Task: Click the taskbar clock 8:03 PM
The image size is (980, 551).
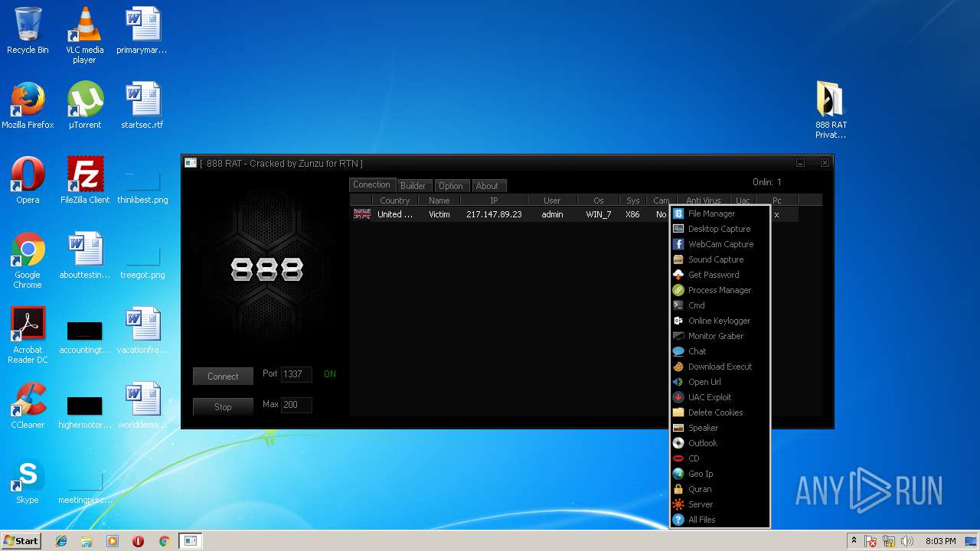Action: click(x=940, y=541)
